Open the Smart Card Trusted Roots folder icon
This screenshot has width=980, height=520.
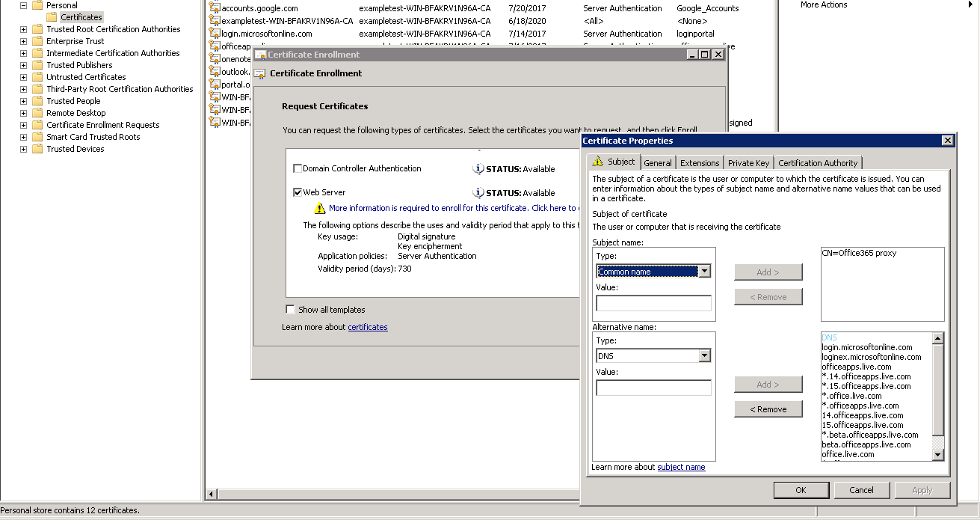[37, 137]
